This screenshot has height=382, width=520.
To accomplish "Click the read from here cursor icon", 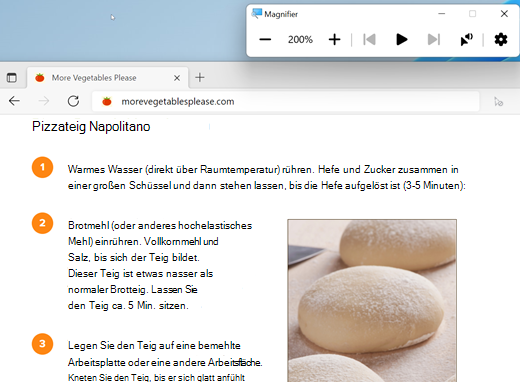I will (466, 40).
